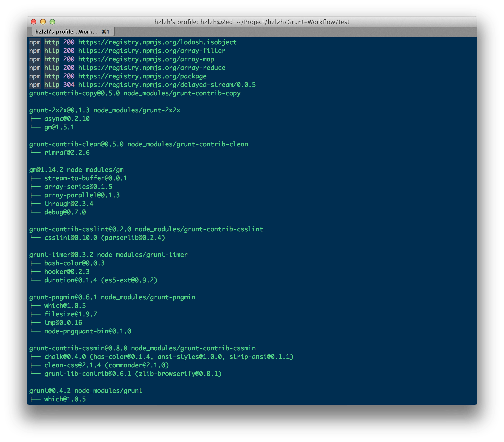Click the rimraf@2.2.6 entry

(67, 153)
